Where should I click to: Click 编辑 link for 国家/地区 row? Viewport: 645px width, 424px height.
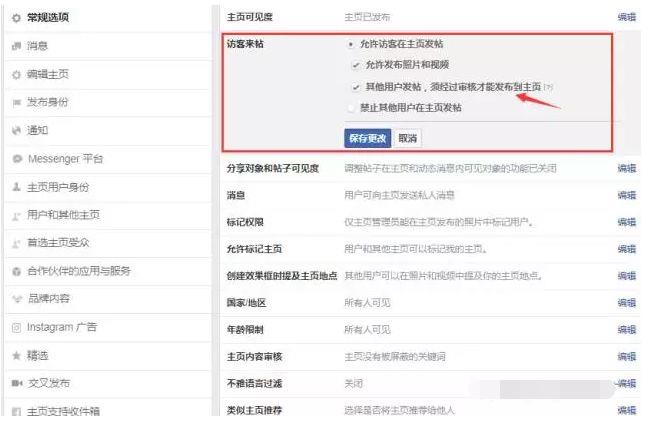(x=626, y=303)
